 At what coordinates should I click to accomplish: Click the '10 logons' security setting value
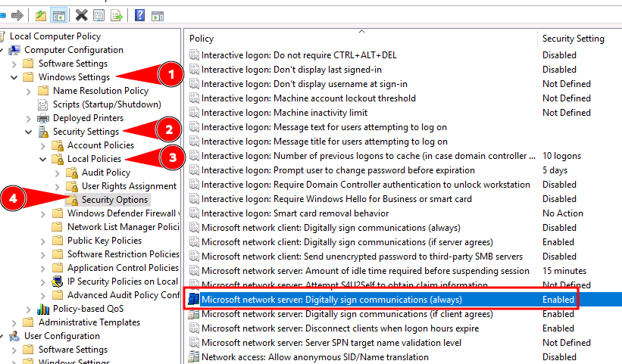click(561, 156)
